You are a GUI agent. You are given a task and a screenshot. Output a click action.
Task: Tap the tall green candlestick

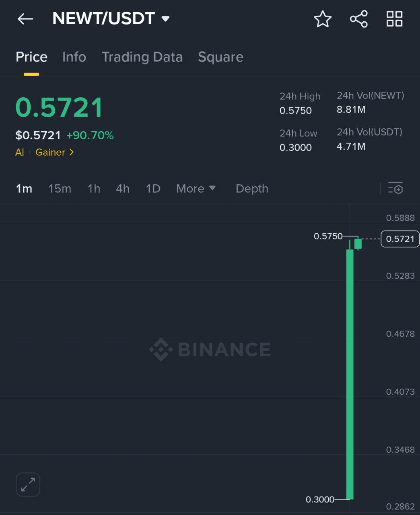[x=350, y=374]
